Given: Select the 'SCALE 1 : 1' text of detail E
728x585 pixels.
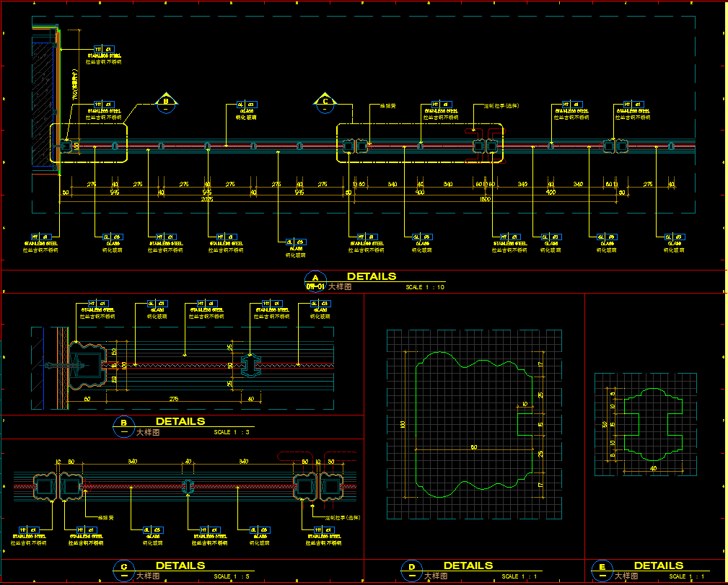Looking at the screenshot, I should click(687, 576).
